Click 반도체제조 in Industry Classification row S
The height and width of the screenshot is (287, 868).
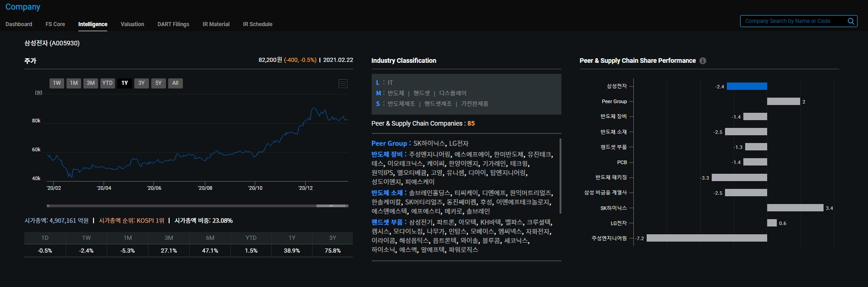[401, 104]
